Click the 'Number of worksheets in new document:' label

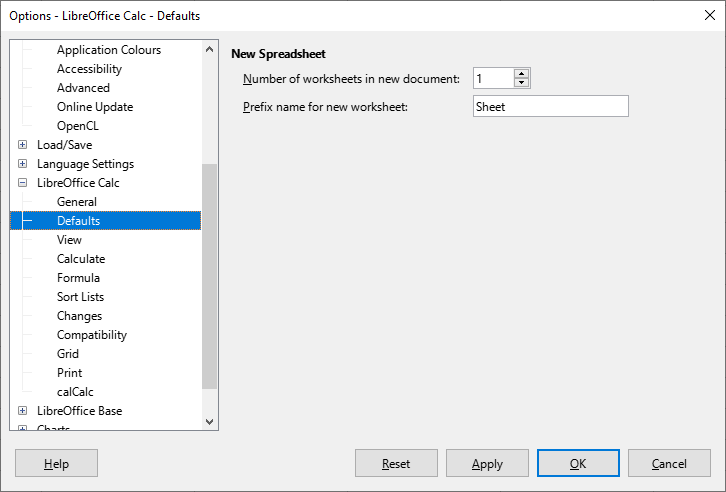click(351, 79)
